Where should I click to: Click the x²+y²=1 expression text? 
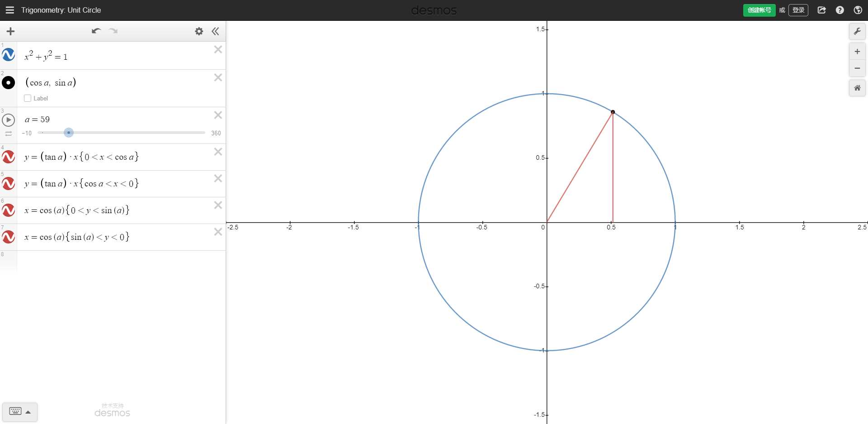(x=46, y=56)
